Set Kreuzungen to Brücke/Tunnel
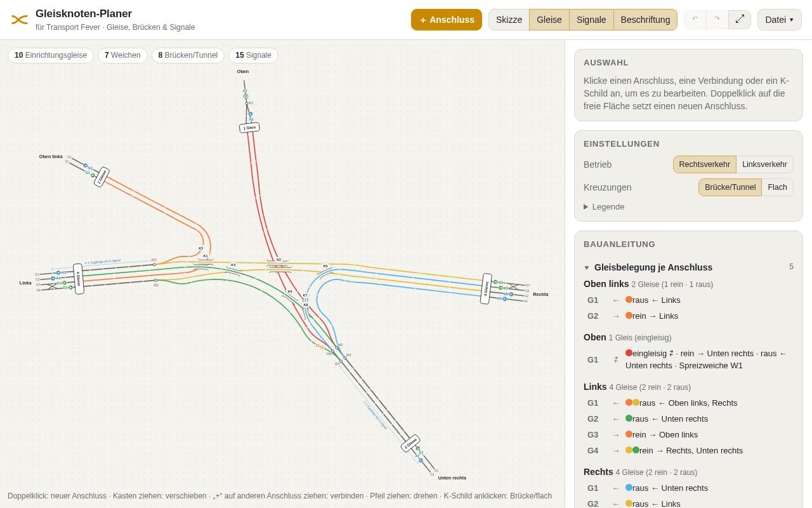Screen dimensions: 812x508 pos(730,187)
